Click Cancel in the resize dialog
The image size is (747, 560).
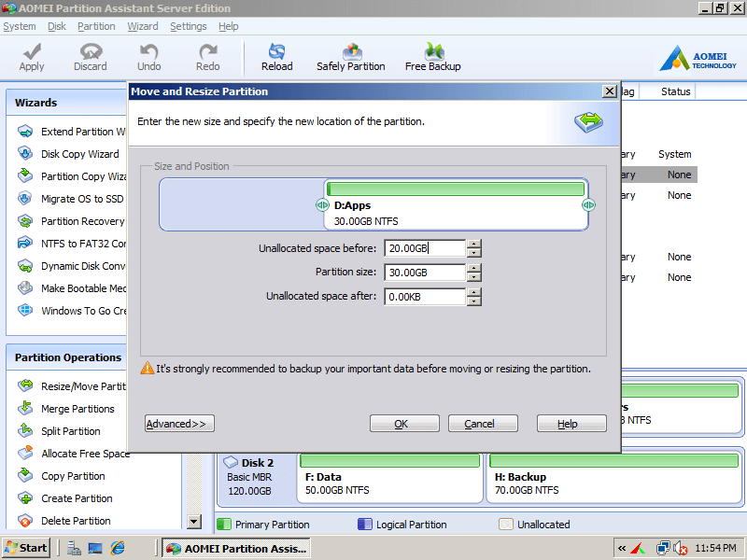click(x=483, y=424)
